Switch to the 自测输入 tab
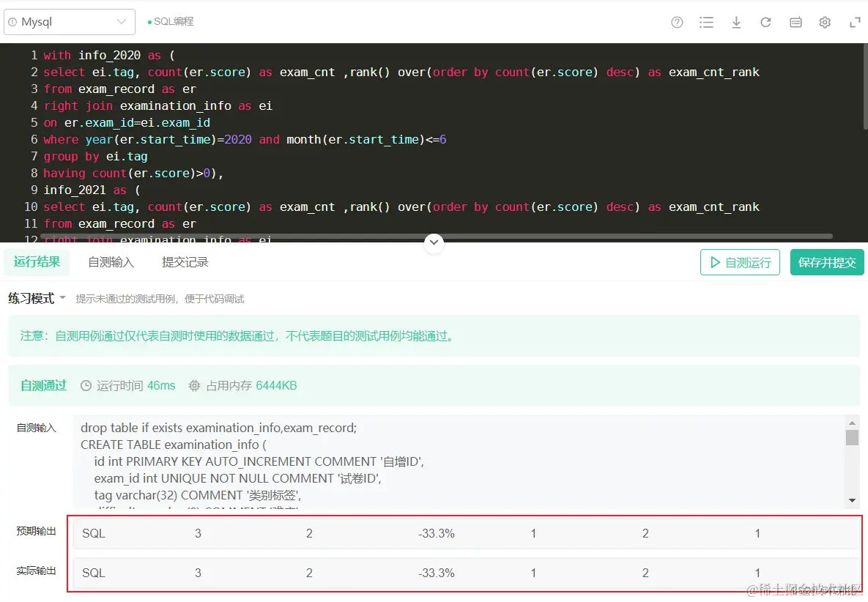868x602 pixels. [x=111, y=261]
